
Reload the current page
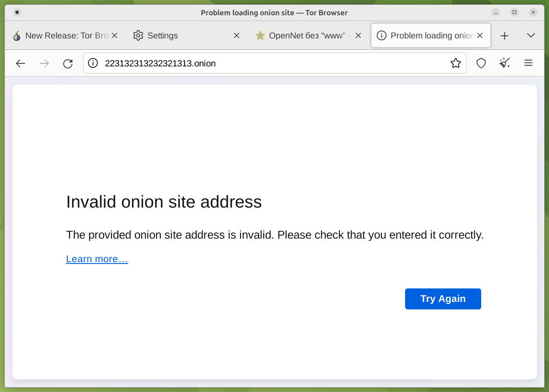[68, 63]
